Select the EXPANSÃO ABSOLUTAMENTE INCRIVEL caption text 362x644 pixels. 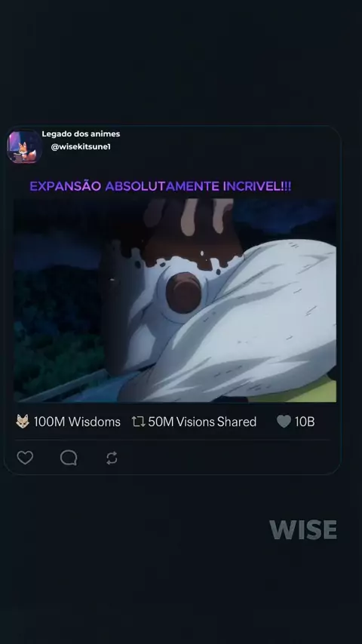160,186
